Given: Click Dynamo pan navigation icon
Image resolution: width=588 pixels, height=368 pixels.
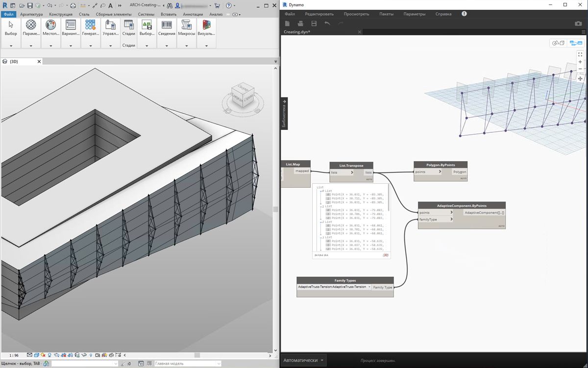Looking at the screenshot, I should click(x=580, y=78).
